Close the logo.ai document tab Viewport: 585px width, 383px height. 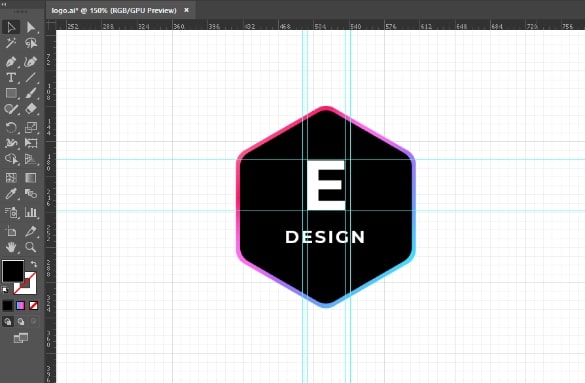pos(187,10)
